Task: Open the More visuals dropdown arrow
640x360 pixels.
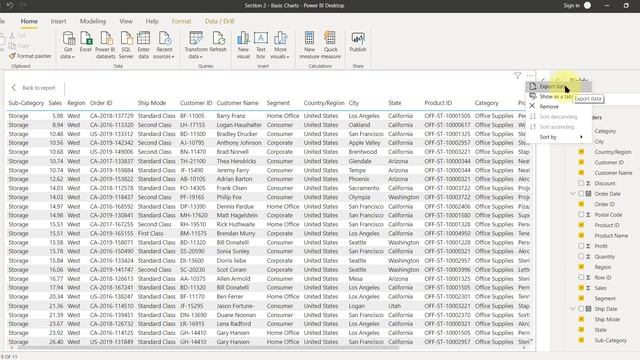Action: 288,57
